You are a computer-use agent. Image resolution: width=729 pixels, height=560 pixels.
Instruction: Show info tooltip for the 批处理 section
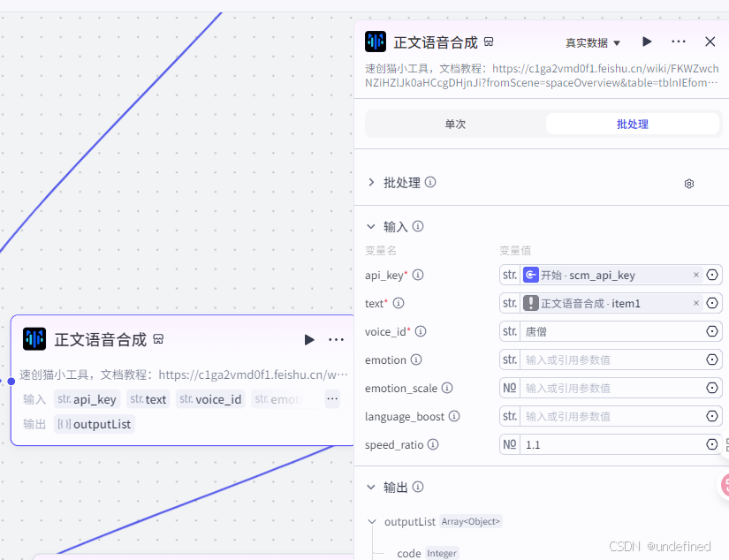pyautogui.click(x=430, y=182)
